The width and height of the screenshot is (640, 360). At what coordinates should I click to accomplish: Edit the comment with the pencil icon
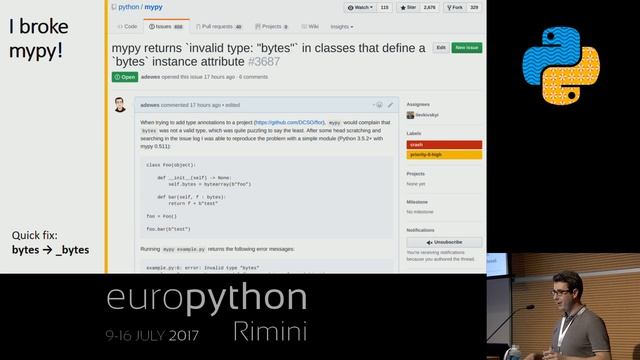click(390, 105)
